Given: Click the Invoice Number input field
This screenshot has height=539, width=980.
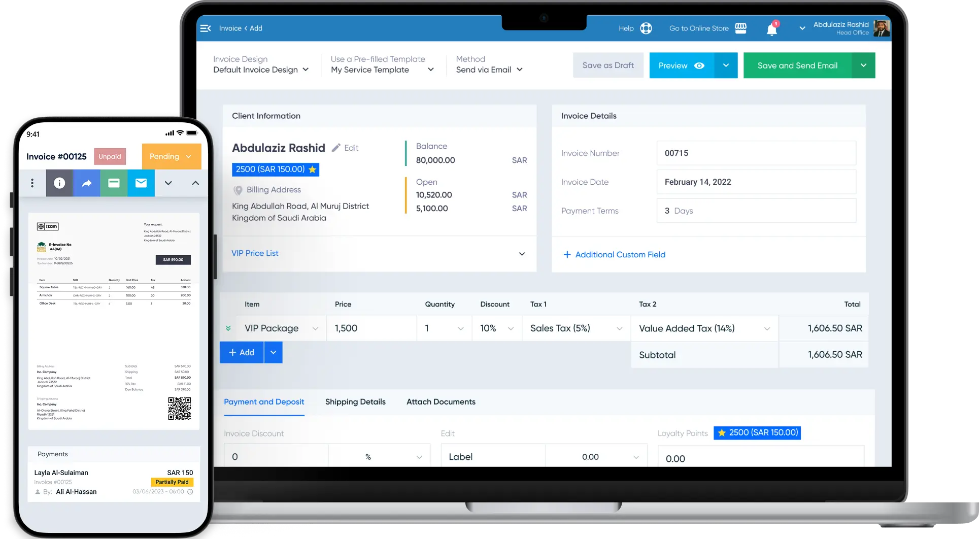Looking at the screenshot, I should (756, 153).
